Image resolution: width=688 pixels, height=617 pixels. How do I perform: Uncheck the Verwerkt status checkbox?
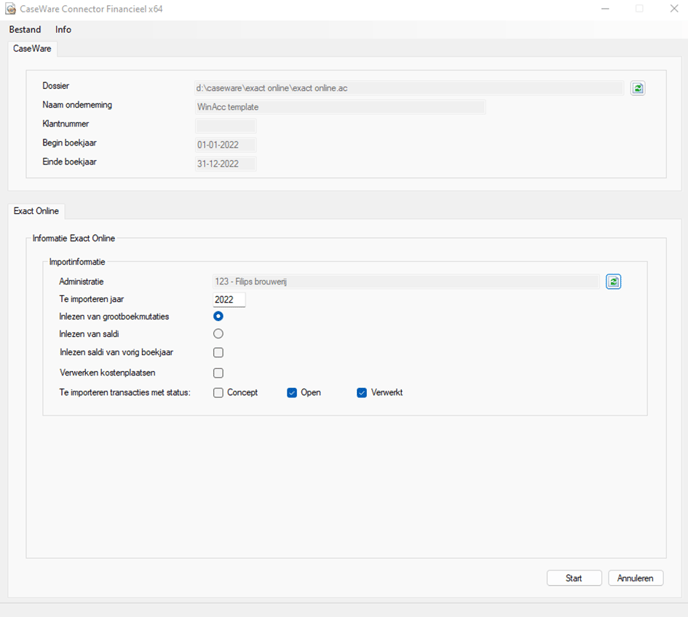coord(362,393)
